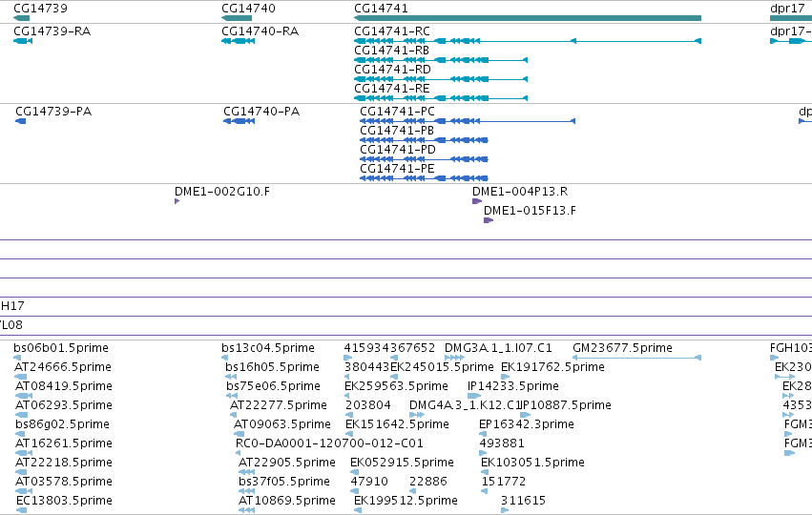Click protein CG14739-PA label
The height and width of the screenshot is (515, 812).
point(53,112)
